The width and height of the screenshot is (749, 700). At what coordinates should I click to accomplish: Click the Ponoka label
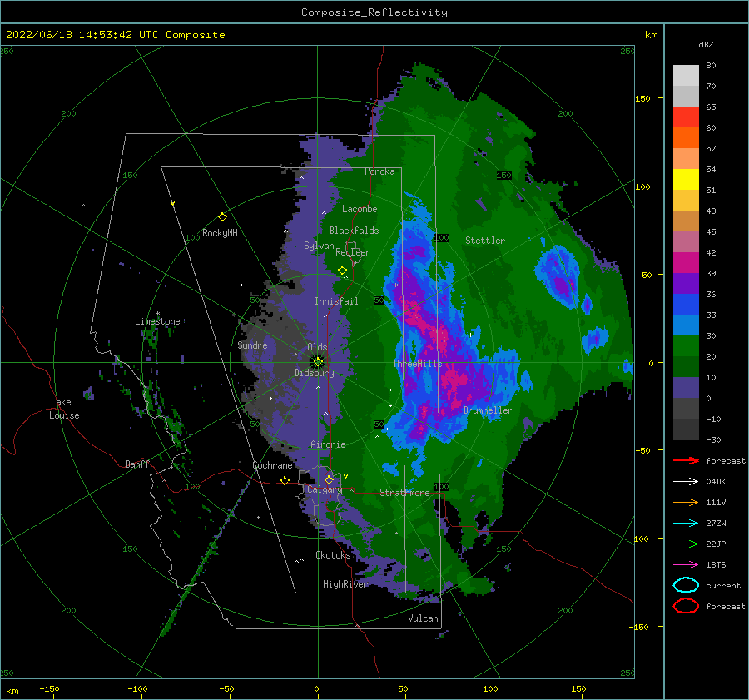(x=379, y=171)
